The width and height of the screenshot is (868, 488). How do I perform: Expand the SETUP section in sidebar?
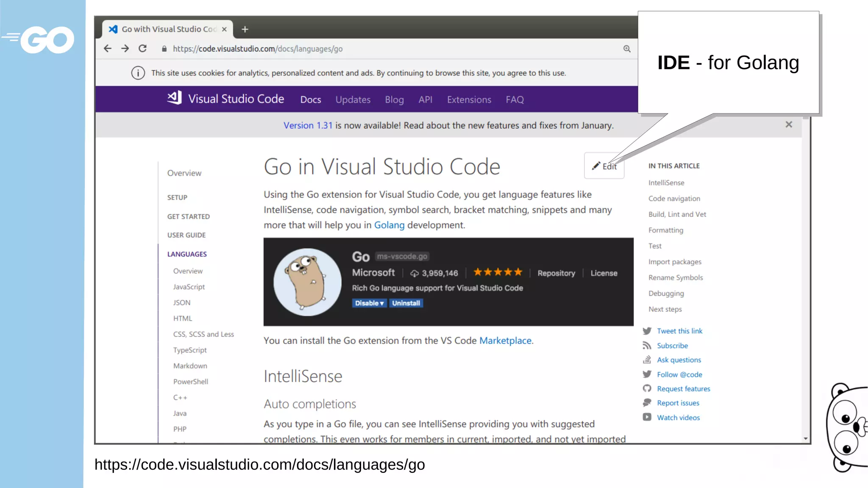pyautogui.click(x=177, y=197)
